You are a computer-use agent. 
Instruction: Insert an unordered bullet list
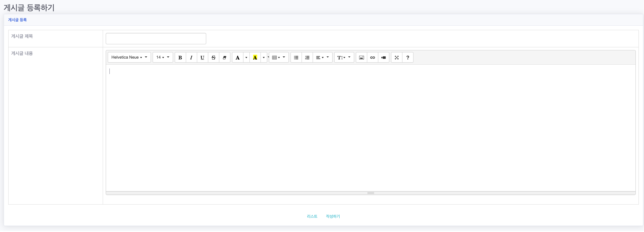click(x=296, y=58)
